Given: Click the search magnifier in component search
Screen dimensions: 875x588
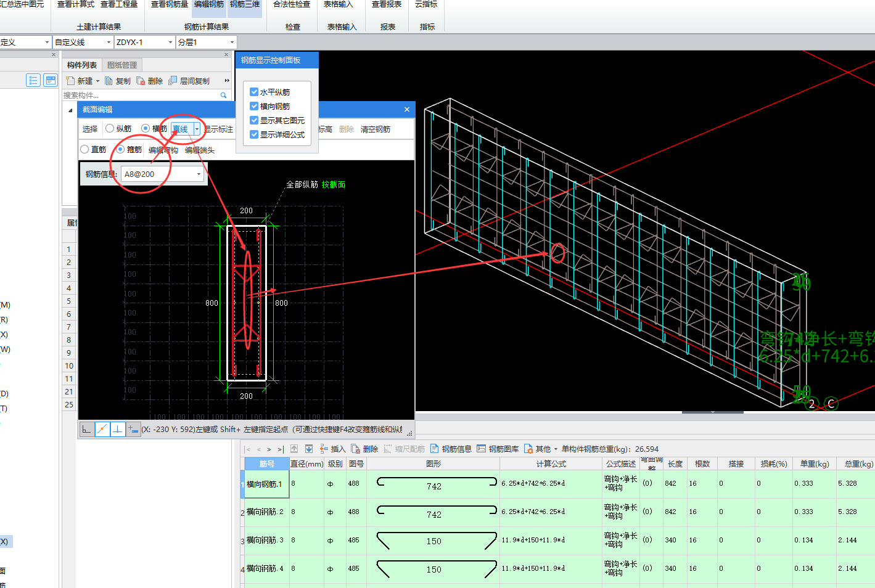Looking at the screenshot, I should tap(224, 95).
